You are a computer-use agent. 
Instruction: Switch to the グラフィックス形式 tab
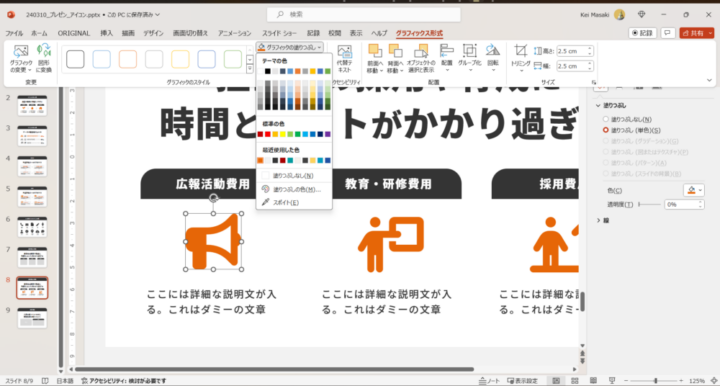tap(419, 33)
